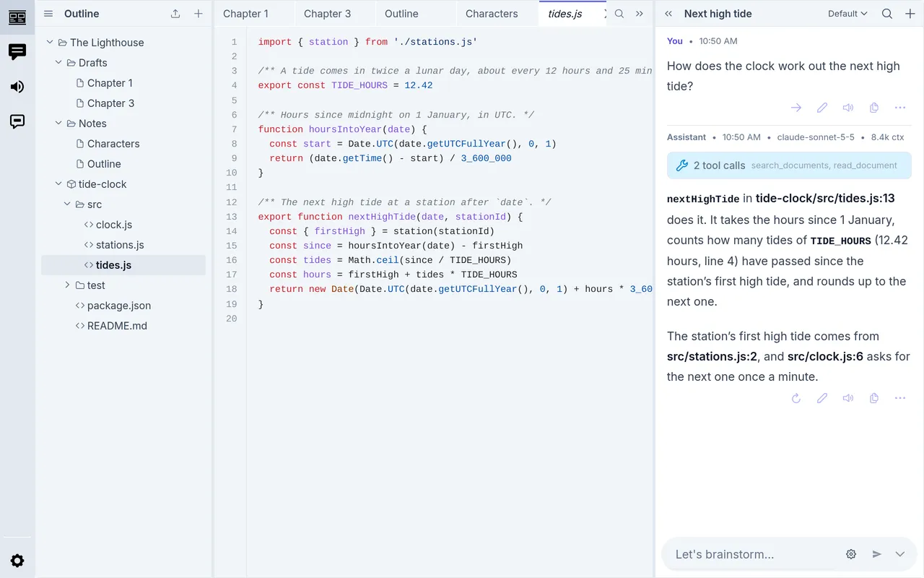Open the chat bubble icon in left rail
Image resolution: width=924 pixels, height=578 pixels.
click(17, 52)
